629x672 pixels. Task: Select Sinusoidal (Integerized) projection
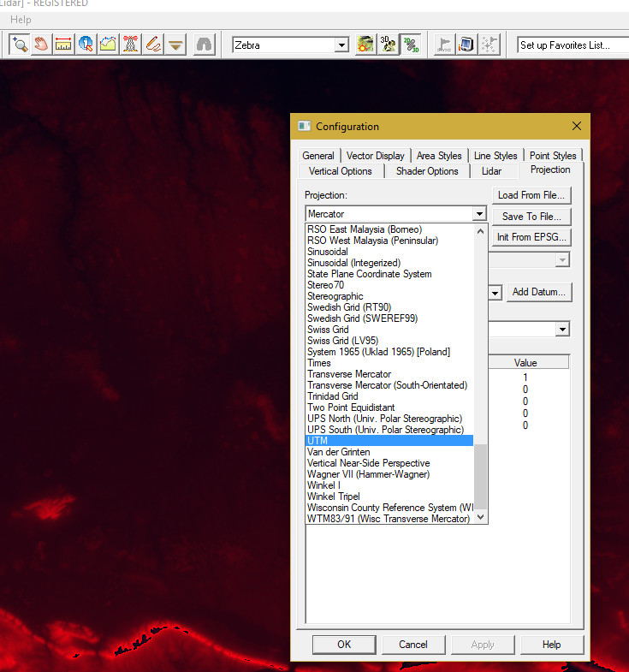click(389, 263)
